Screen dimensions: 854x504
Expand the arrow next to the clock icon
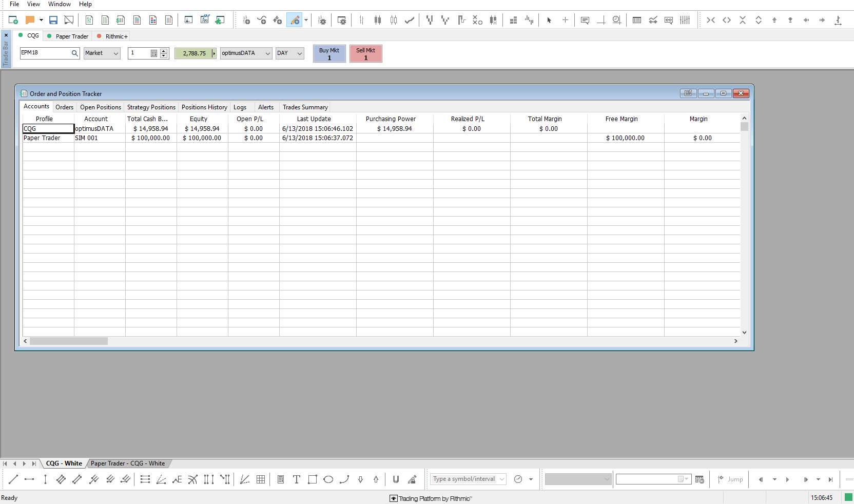[531, 479]
